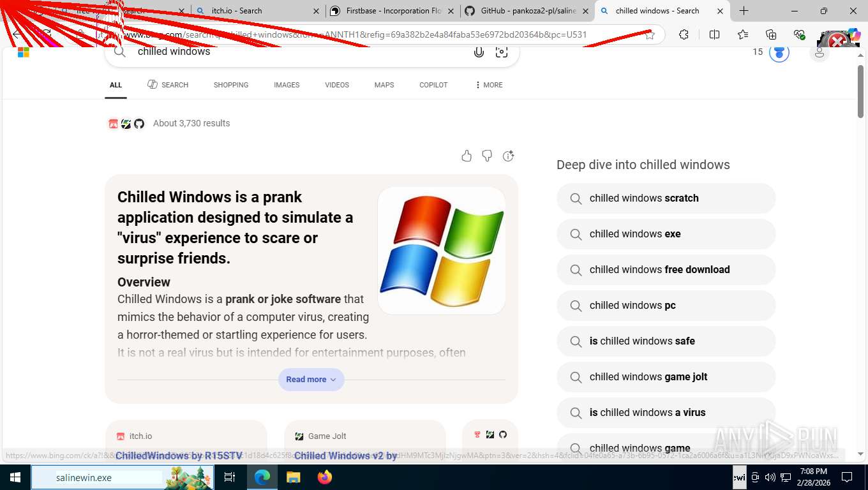Launch Firefox from the taskbar
868x490 pixels.
tap(325, 477)
